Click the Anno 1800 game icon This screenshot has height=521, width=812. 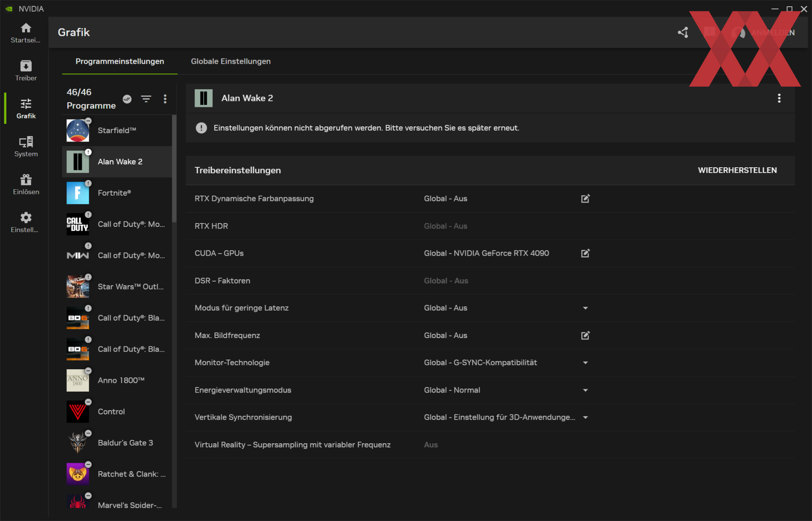coord(78,380)
